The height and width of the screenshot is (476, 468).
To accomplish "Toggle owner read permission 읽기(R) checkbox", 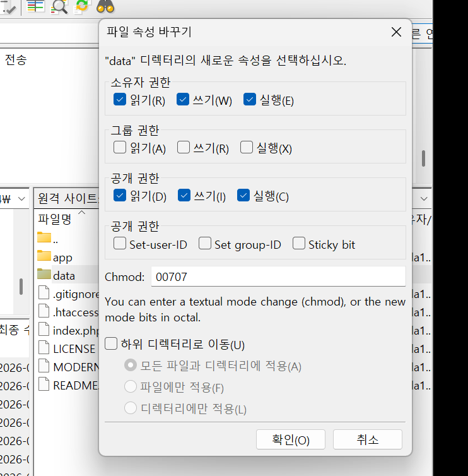I will [119, 99].
